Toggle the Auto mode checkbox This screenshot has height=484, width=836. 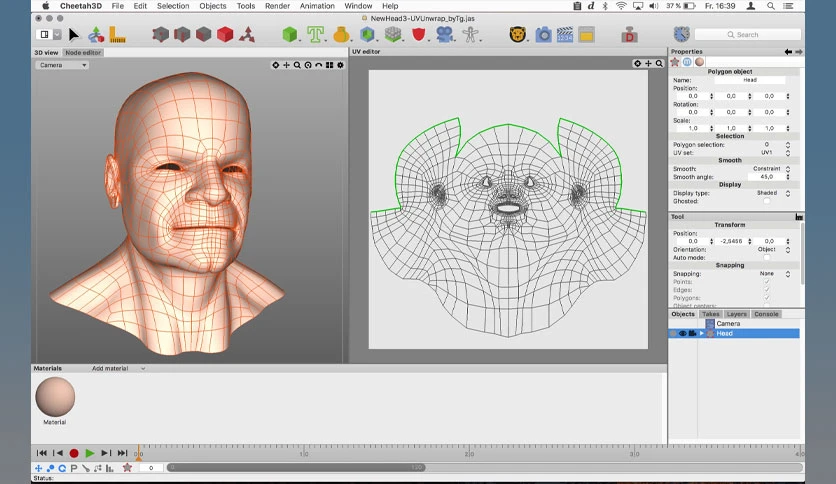click(767, 257)
